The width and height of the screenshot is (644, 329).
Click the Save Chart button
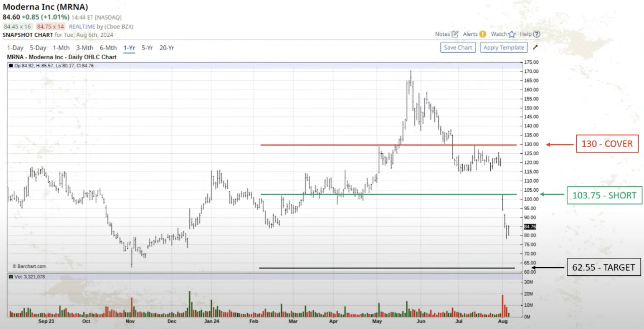(458, 48)
